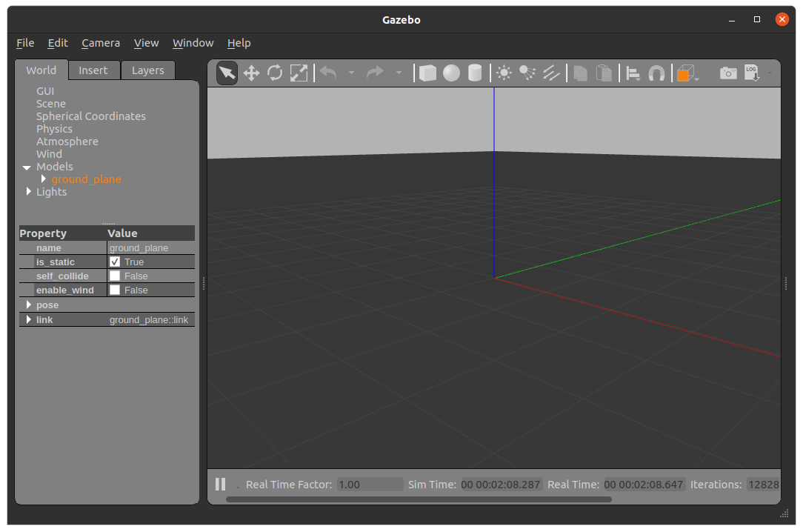Collapse the Models tree node
This screenshot has width=803, height=532.
click(27, 167)
